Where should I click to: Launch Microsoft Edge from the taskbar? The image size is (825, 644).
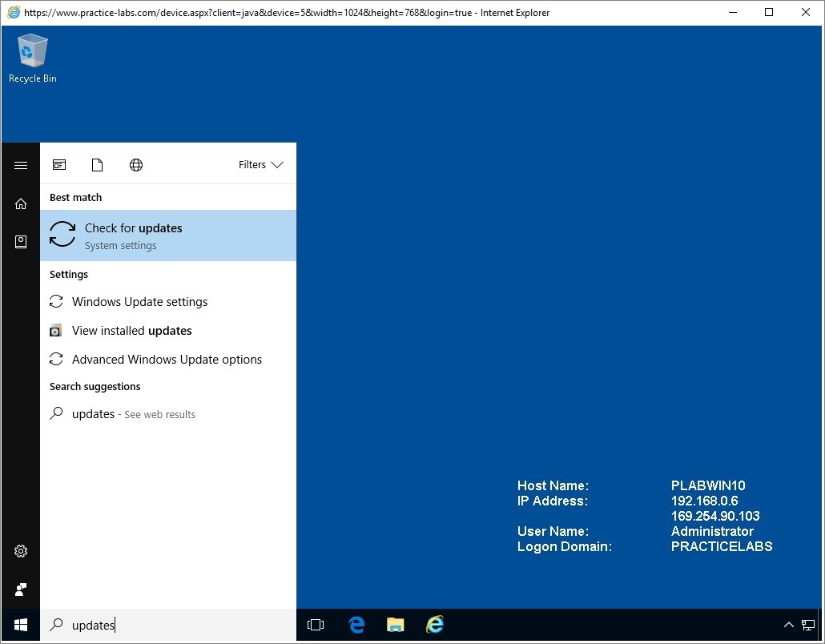[x=356, y=625]
